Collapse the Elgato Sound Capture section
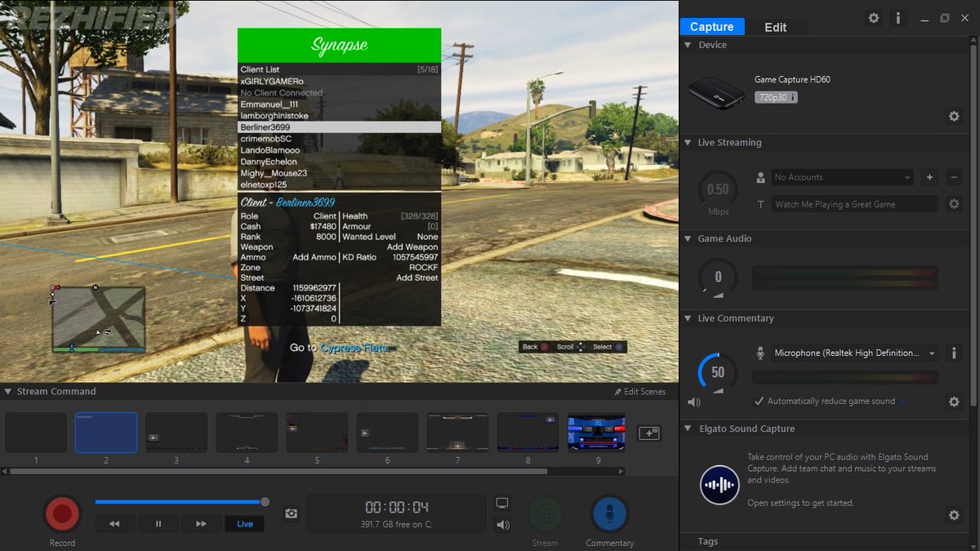Screen dimensions: 980x551 coord(688,429)
